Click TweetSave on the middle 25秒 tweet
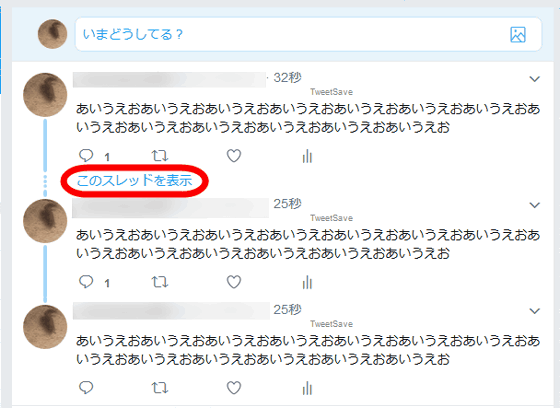Image resolution: width=560 pixels, height=408 pixels. [x=331, y=218]
